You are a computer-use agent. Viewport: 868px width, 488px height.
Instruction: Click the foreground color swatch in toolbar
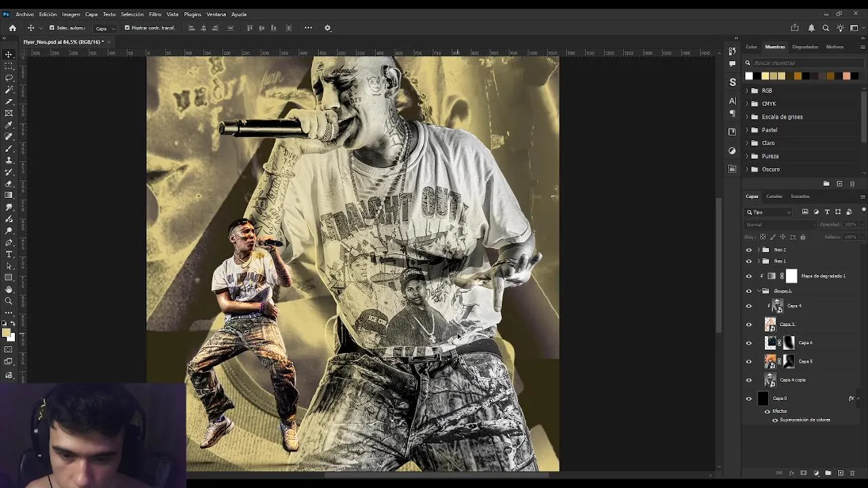pyautogui.click(x=6, y=332)
